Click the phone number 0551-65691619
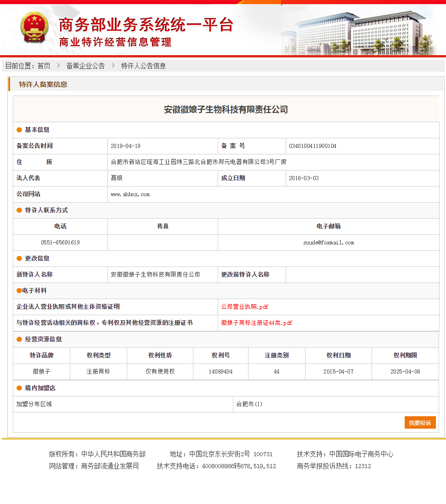The height and width of the screenshot is (504, 446). [x=60, y=243]
